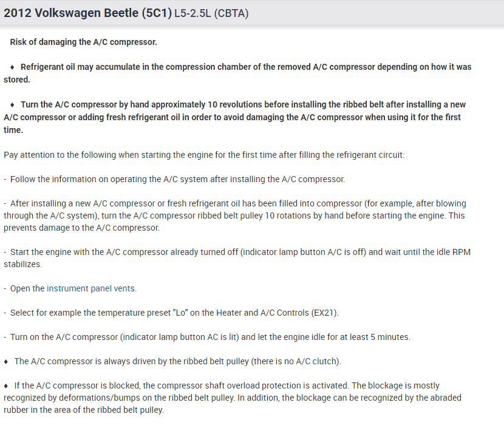504x428 pixels.
Task: Click the L5-2.5L (CBTA) engine label
Action: point(211,13)
